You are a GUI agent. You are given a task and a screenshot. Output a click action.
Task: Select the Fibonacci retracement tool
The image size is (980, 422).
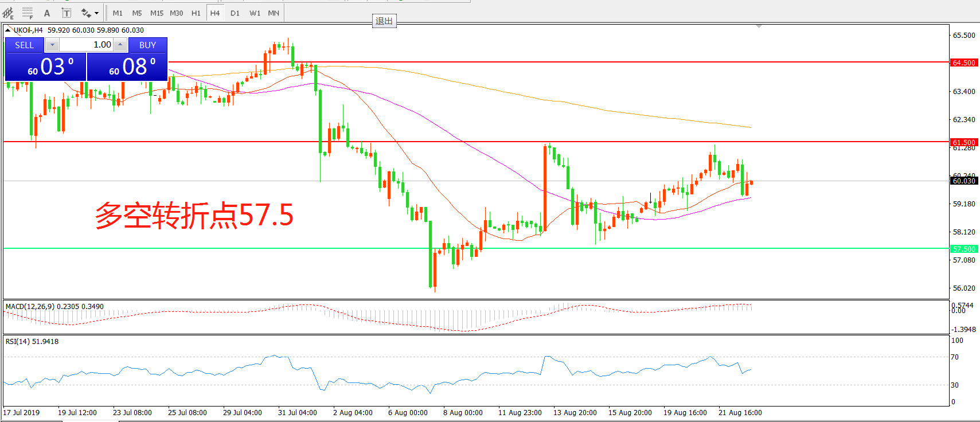(28, 13)
